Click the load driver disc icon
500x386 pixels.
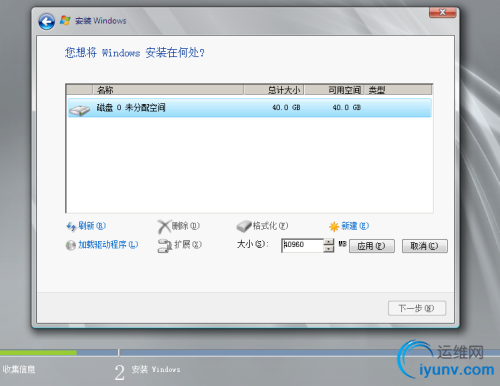pos(71,245)
